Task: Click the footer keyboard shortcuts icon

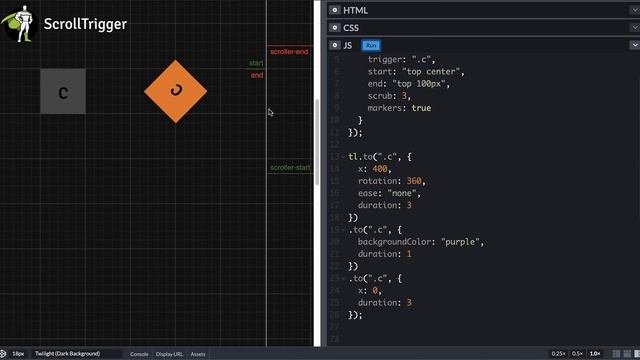Action: click(3, 353)
